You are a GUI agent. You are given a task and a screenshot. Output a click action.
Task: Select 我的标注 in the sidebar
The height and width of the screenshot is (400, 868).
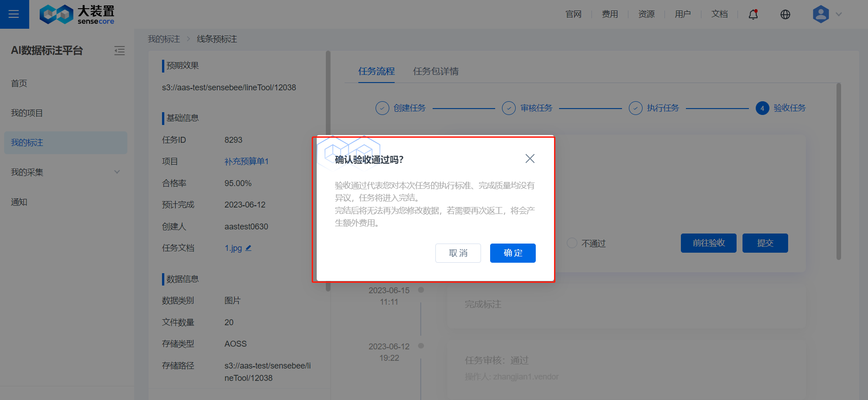[66, 143]
